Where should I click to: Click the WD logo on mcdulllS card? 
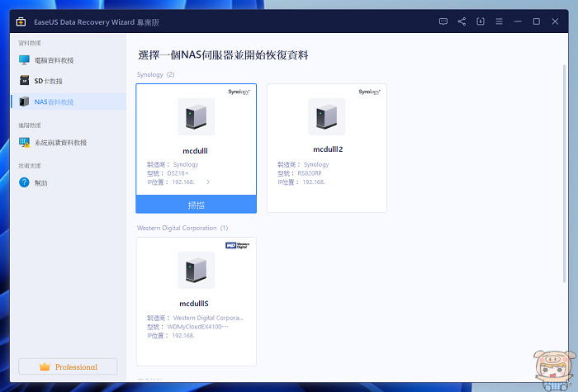tap(238, 245)
